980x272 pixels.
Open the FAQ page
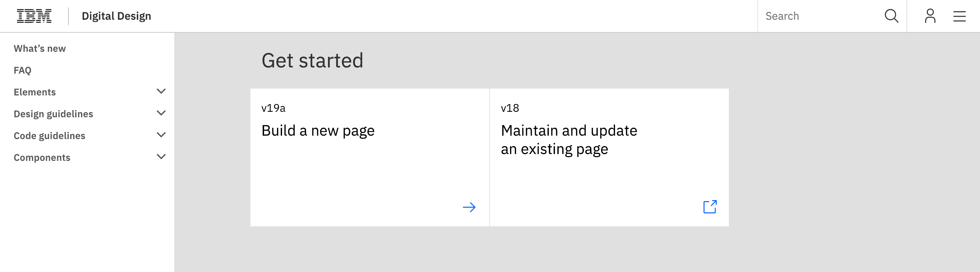click(x=22, y=70)
